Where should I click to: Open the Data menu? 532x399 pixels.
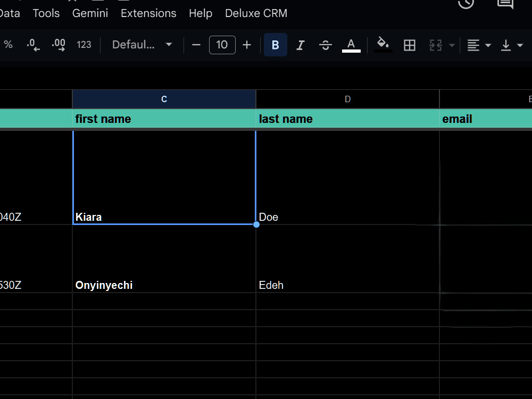point(10,13)
